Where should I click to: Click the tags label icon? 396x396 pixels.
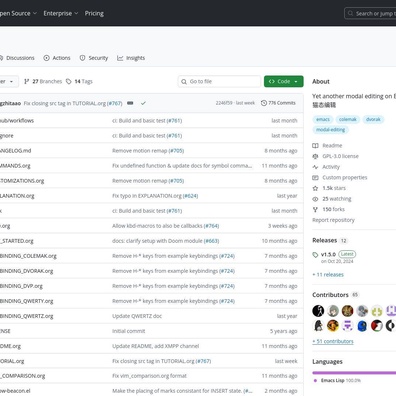(69, 81)
